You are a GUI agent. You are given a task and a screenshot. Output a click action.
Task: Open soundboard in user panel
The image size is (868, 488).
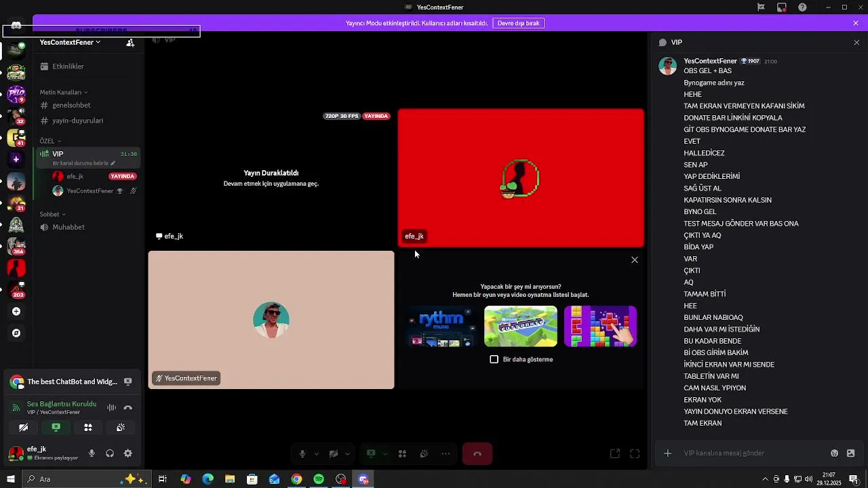click(x=121, y=428)
